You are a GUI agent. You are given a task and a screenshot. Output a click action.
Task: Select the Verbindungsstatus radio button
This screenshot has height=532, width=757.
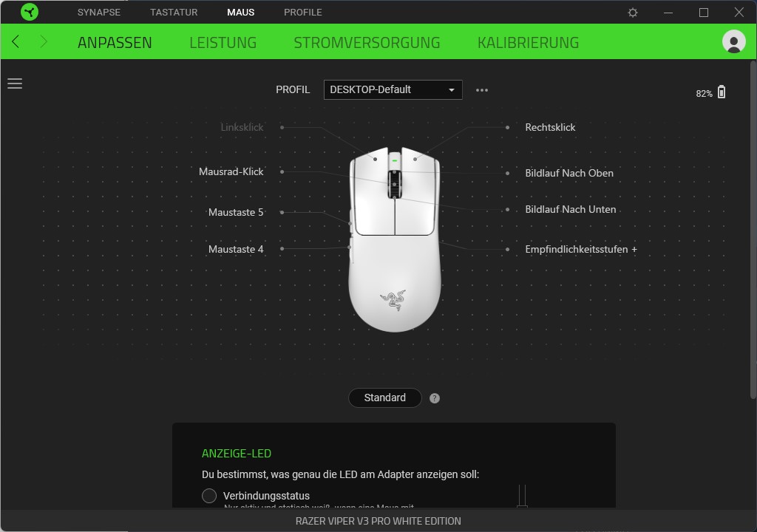click(209, 496)
